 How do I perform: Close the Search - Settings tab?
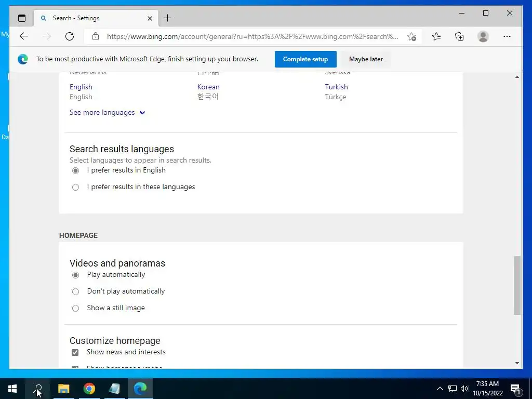click(150, 18)
